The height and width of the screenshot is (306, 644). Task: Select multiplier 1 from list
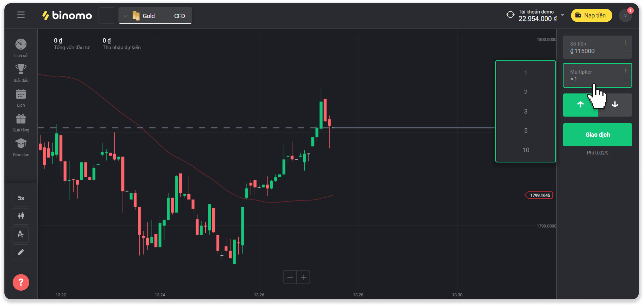525,73
